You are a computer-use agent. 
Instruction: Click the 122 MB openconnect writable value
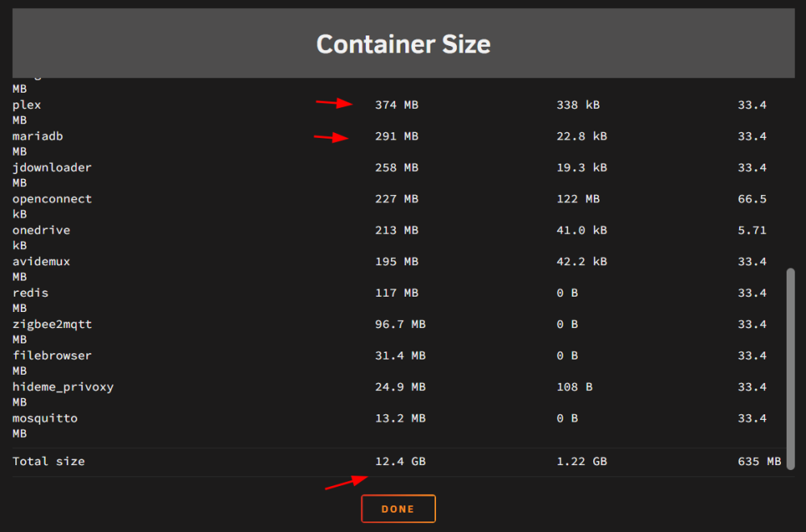(578, 199)
